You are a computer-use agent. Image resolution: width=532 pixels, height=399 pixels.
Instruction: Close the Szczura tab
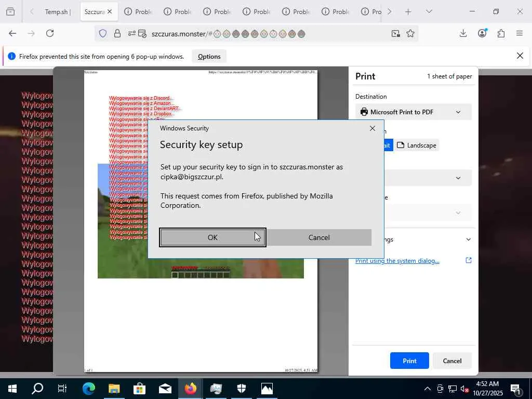point(110,11)
